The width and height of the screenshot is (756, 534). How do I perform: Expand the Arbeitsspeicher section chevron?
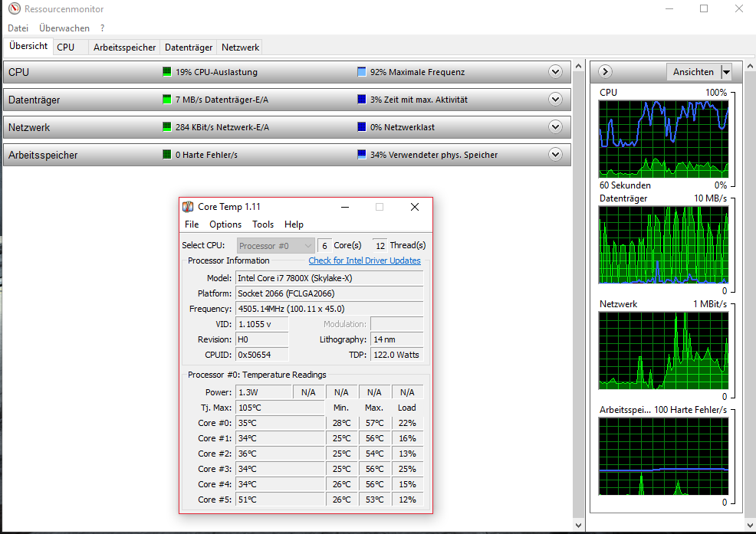pyautogui.click(x=555, y=154)
